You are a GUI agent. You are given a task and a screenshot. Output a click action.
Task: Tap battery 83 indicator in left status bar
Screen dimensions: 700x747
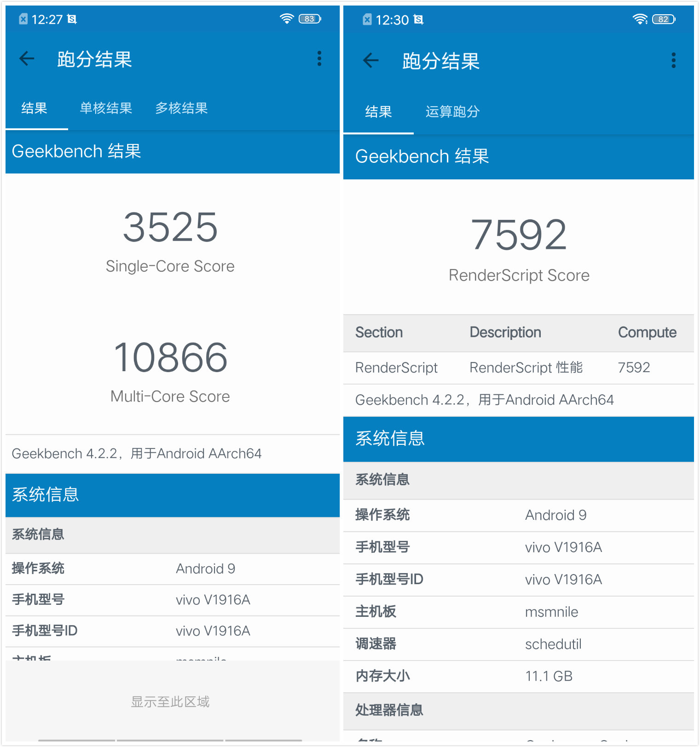pyautogui.click(x=310, y=19)
